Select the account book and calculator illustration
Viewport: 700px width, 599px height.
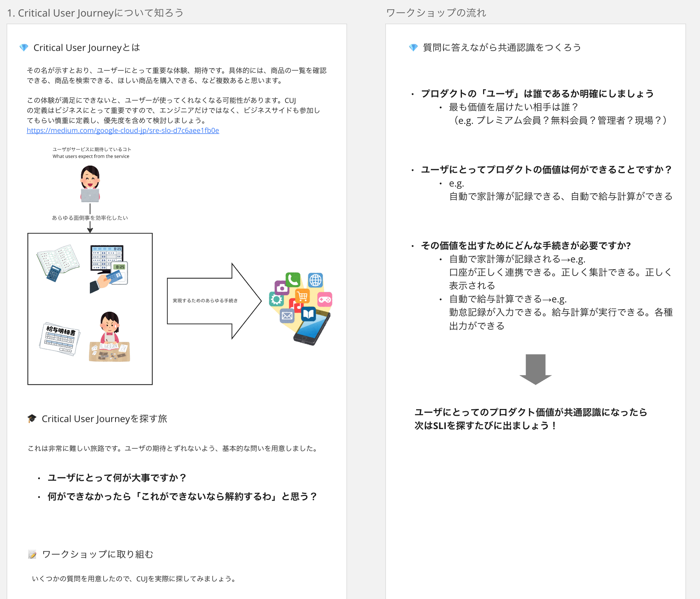tap(58, 263)
